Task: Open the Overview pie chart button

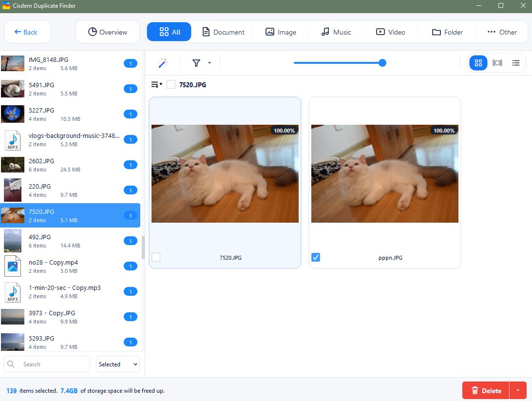Action: tap(108, 32)
